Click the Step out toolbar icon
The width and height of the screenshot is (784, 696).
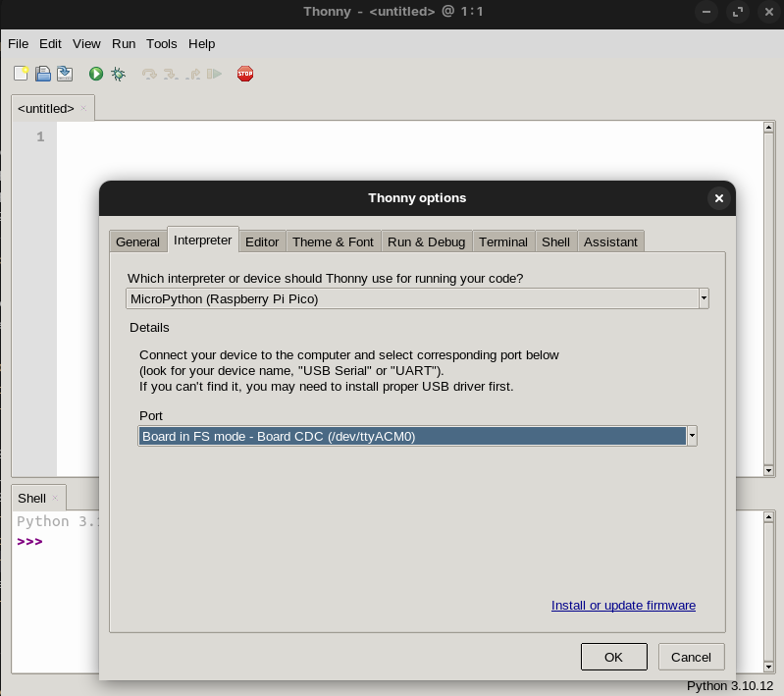[193, 74]
